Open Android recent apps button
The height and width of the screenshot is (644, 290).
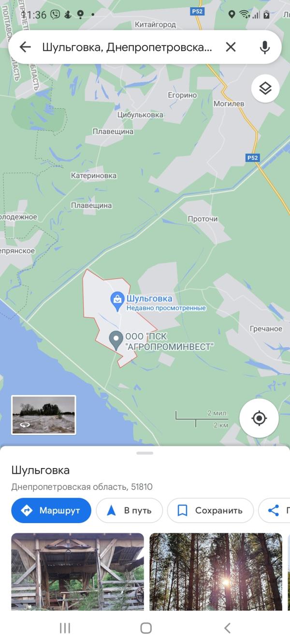65,628
